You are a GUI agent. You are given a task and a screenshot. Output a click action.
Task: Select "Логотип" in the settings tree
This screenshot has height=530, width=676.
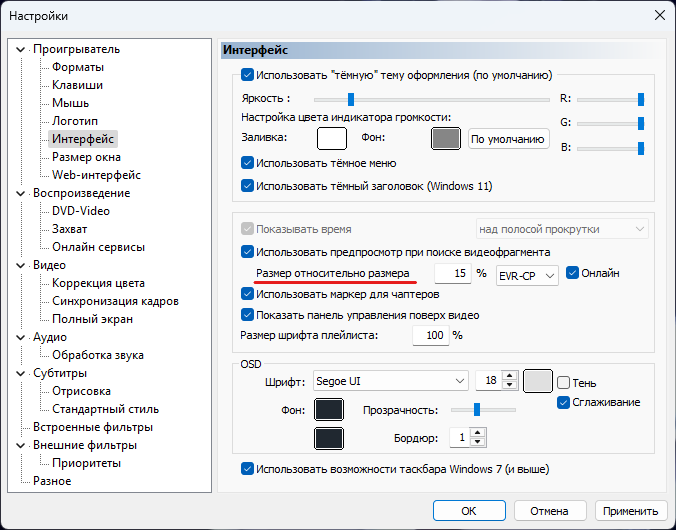click(75, 121)
